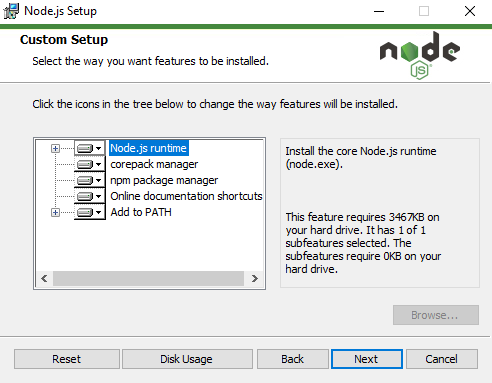This screenshot has height=383, width=492.
Task: Select the highlighted Node.js runtime item
Action: coord(149,148)
